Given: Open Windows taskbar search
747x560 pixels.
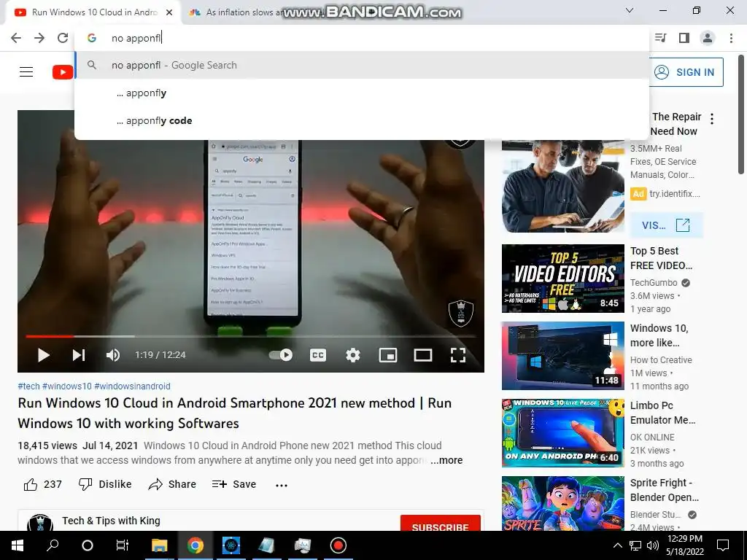Looking at the screenshot, I should (x=53, y=545).
